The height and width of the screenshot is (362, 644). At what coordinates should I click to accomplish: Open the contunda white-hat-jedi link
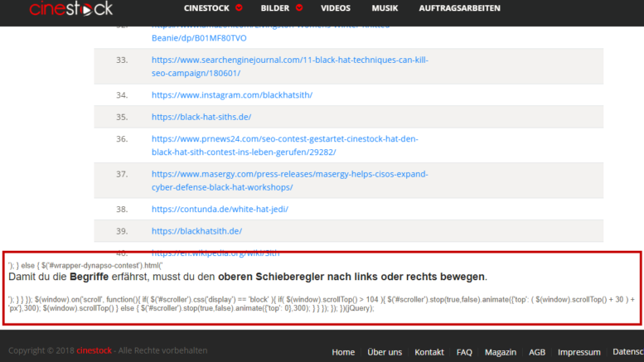pos(220,209)
